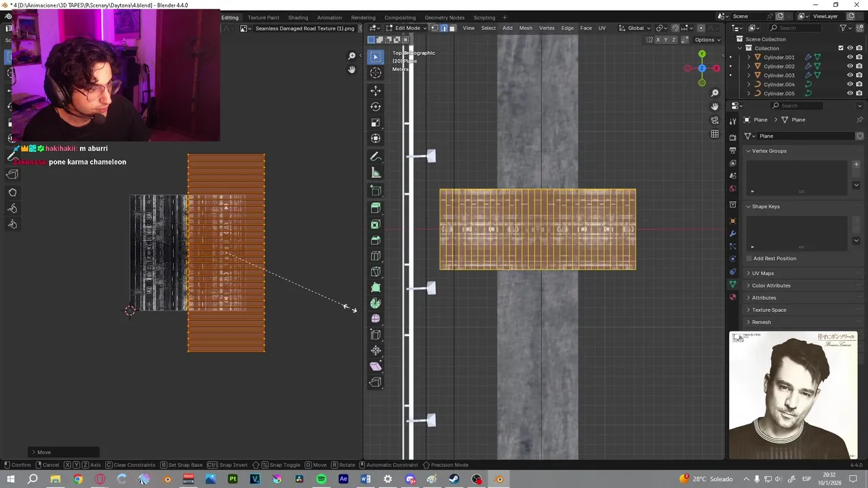Screen dimensions: 868x488
Task: Select the Move tool in viewport toolbar
Action: tap(376, 91)
